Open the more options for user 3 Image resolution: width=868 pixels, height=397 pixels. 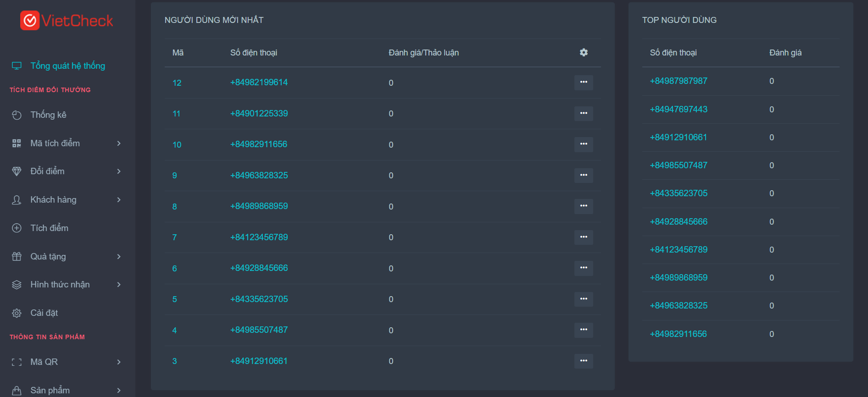click(584, 361)
